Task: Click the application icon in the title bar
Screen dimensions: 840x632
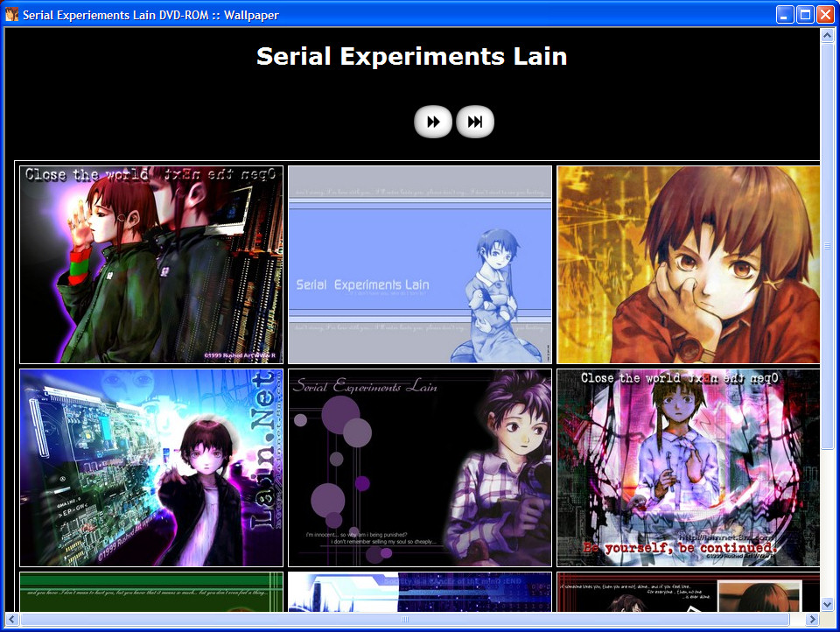Action: (12, 14)
